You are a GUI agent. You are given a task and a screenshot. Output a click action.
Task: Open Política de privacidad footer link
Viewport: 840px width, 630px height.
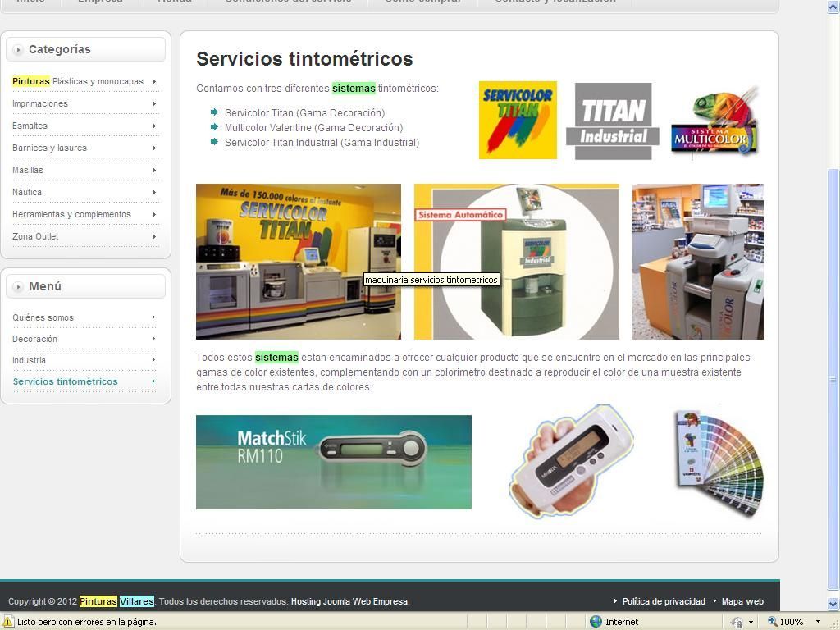(x=664, y=601)
